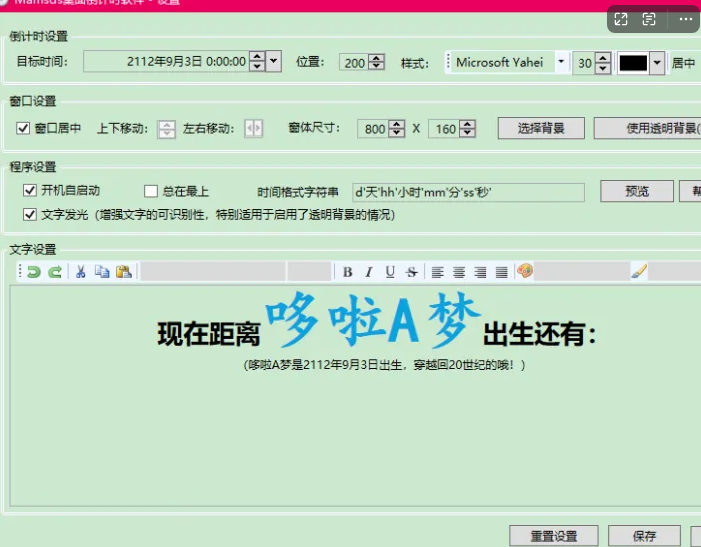
Task: Enable the 总在最上 checkbox
Action: (151, 191)
